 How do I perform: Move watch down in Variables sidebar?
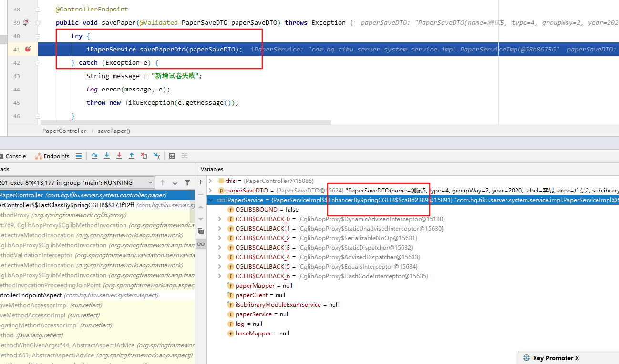(x=201, y=219)
